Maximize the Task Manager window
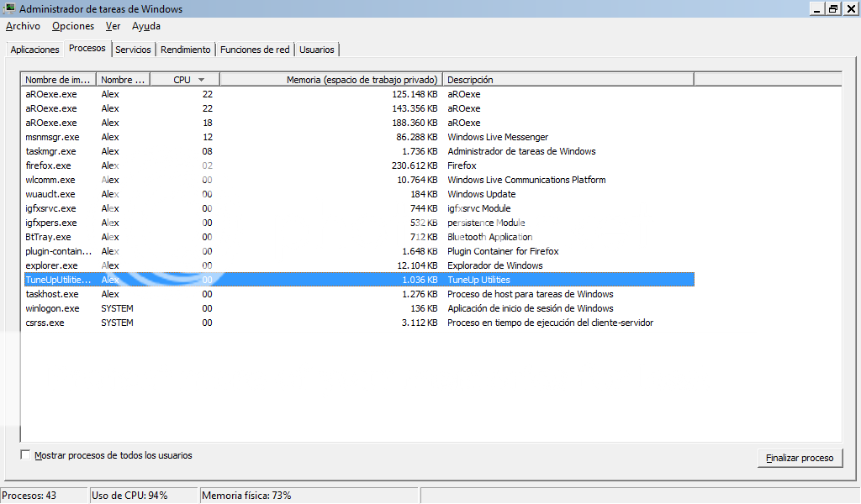This screenshot has height=504, width=861. (832, 8)
